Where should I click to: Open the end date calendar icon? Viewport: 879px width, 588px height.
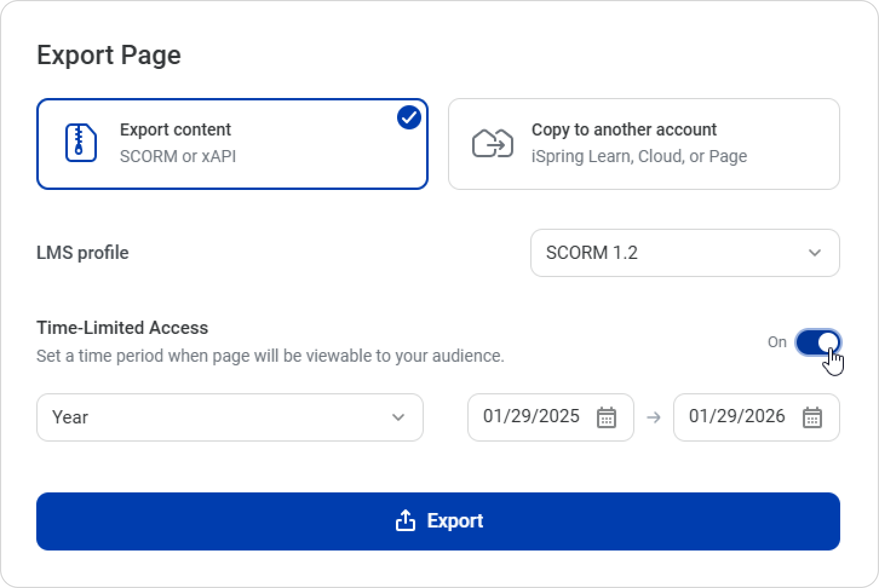(x=812, y=417)
